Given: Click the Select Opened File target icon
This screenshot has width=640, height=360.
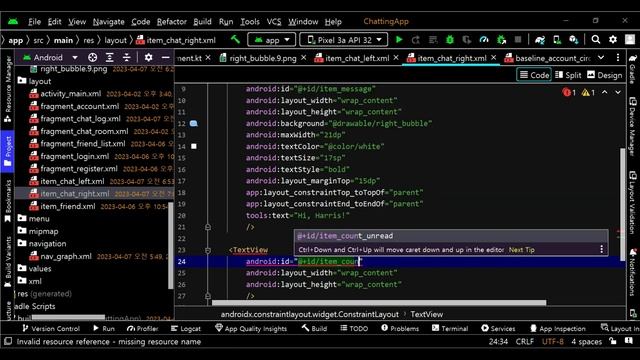Looking at the screenshot, I should pos(93,58).
